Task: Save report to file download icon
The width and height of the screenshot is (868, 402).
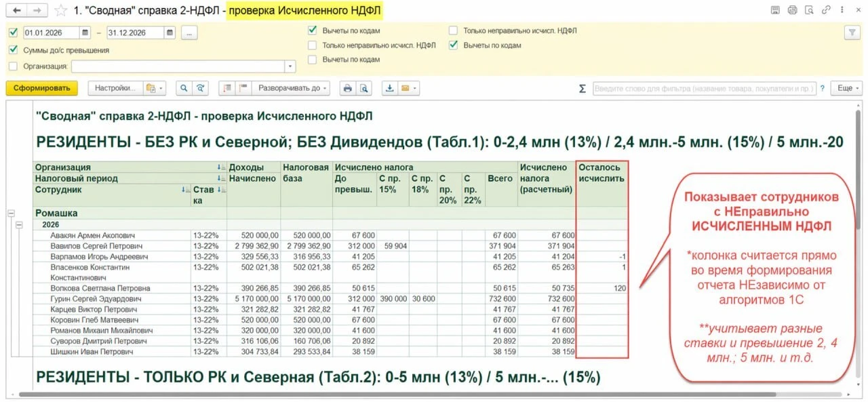Action: click(390, 88)
